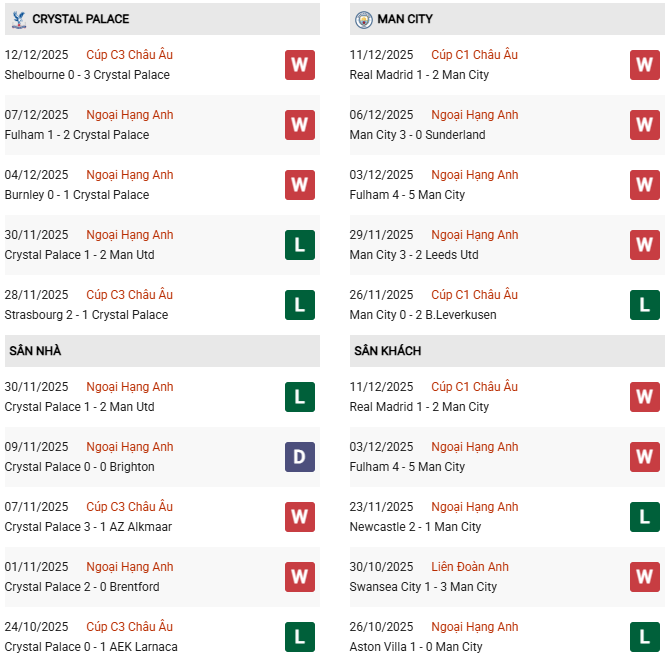Click the W badge for Shelbourne match
Screen dimensions: 666x659
pos(299,65)
